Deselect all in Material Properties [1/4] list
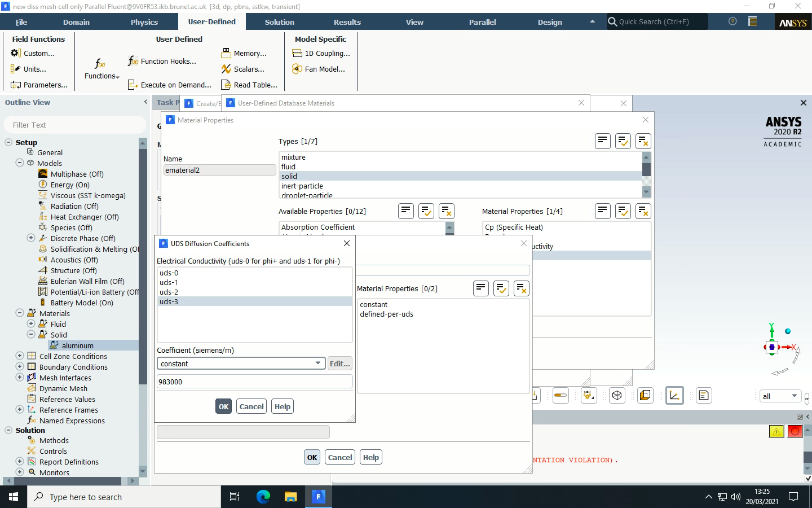The width and height of the screenshot is (812, 508). 643,211
